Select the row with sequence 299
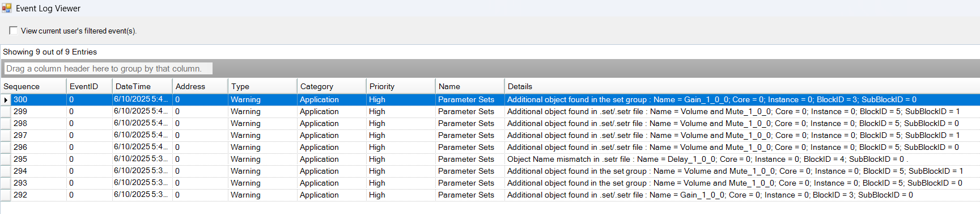 click(490, 112)
